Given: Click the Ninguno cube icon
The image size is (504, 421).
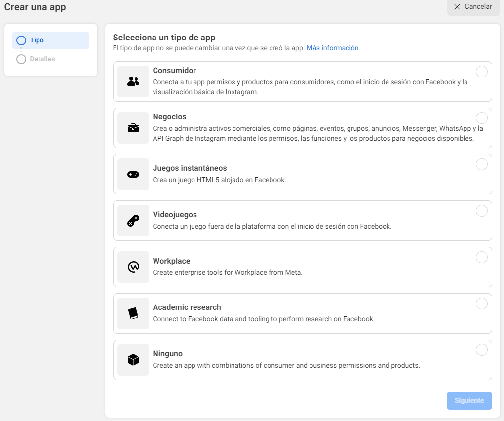Looking at the screenshot, I should [133, 360].
